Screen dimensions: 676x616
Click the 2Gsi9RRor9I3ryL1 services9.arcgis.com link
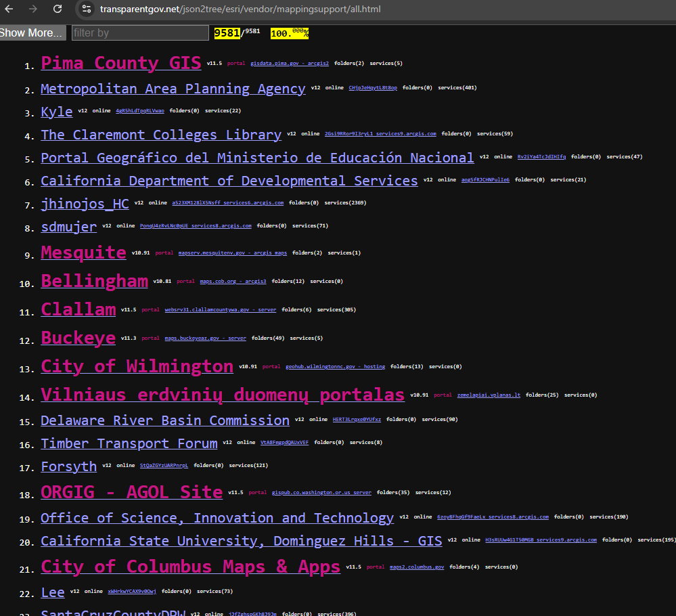pos(380,134)
